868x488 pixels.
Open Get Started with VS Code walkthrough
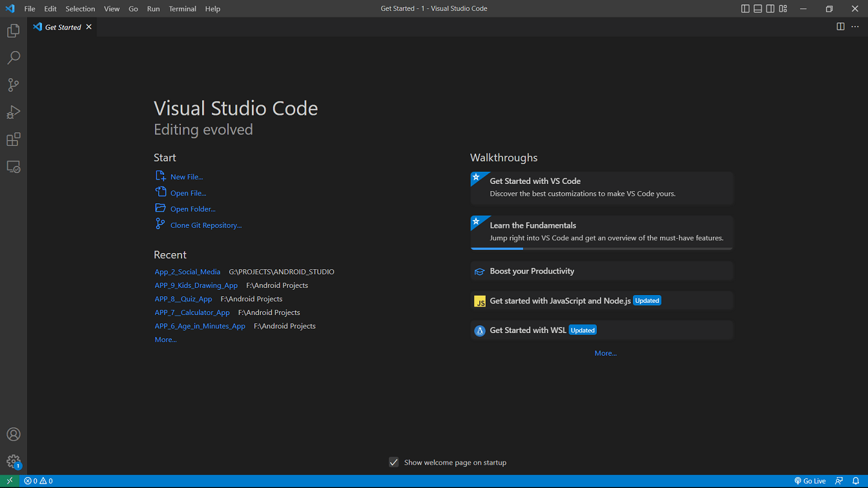pos(602,188)
